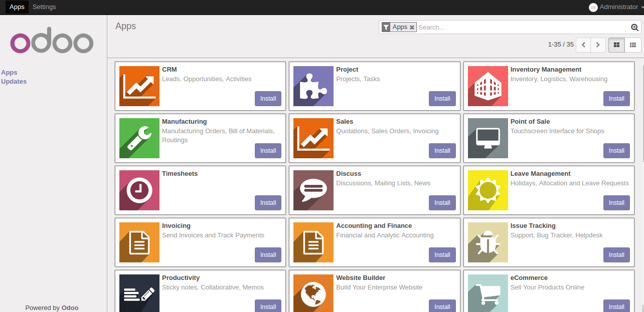Install the Invoicing app
Image resolution: width=644 pixels, height=312 pixels.
tap(268, 255)
